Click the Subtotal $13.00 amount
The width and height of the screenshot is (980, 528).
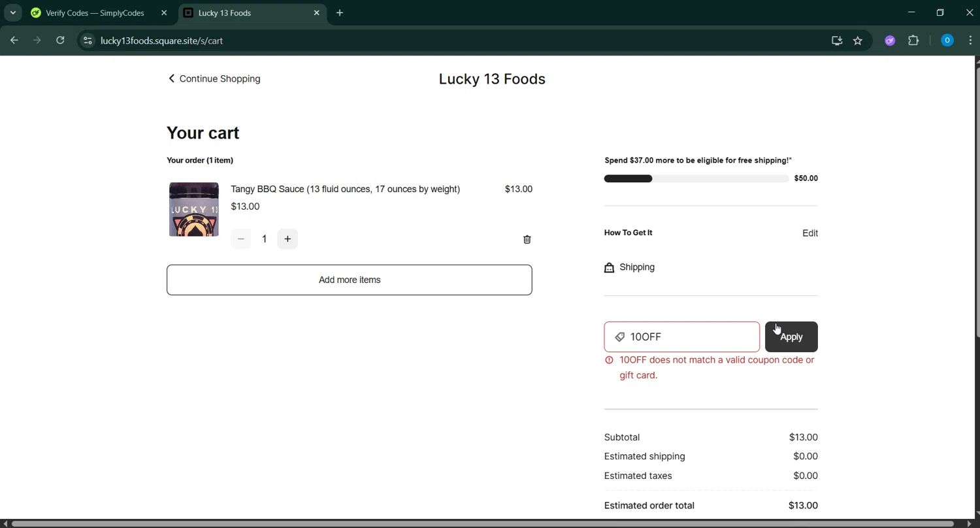[804, 437]
